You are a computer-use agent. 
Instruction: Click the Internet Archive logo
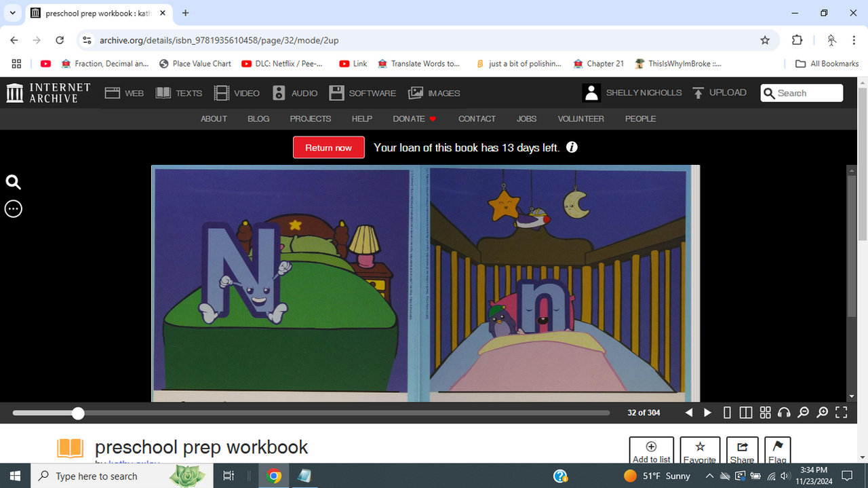click(x=48, y=93)
